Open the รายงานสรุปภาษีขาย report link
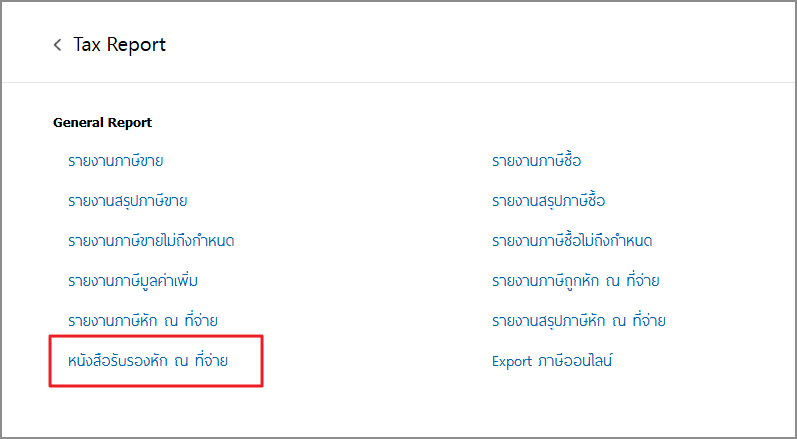 127,201
